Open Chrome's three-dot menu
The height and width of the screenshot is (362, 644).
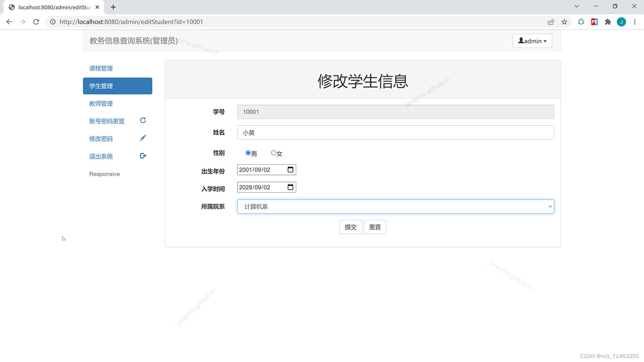point(635,22)
